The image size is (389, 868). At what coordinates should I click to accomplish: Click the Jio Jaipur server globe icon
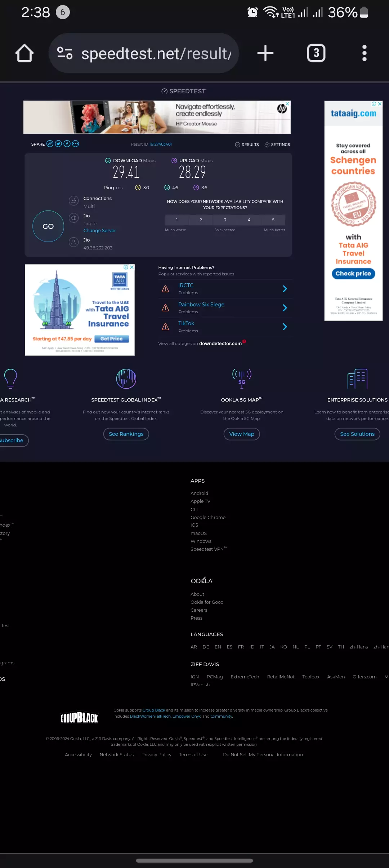(x=73, y=218)
